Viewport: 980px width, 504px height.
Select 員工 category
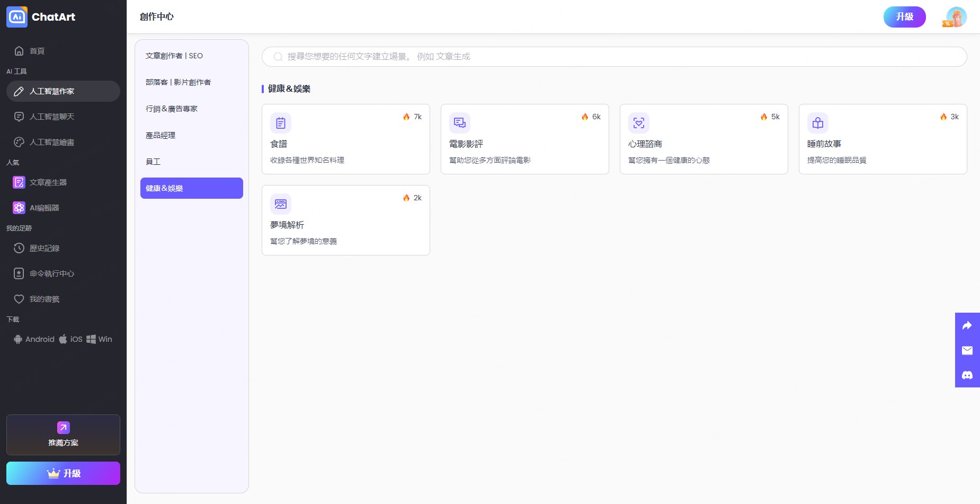point(192,162)
